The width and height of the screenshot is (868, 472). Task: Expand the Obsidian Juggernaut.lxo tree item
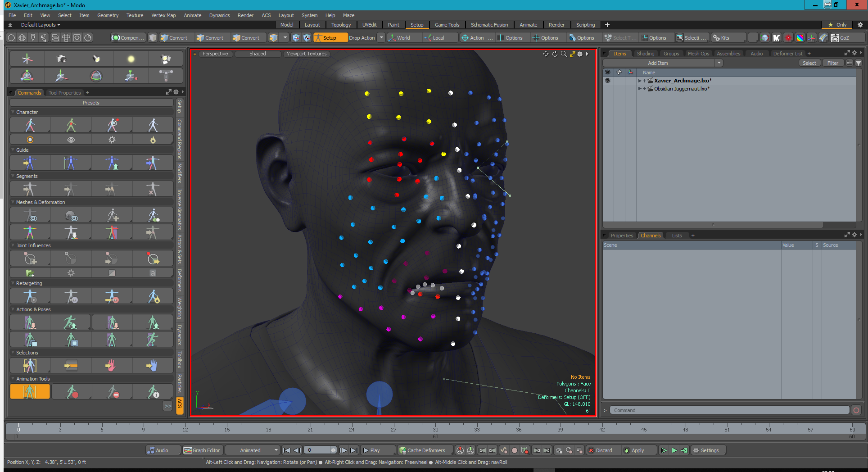coord(639,89)
